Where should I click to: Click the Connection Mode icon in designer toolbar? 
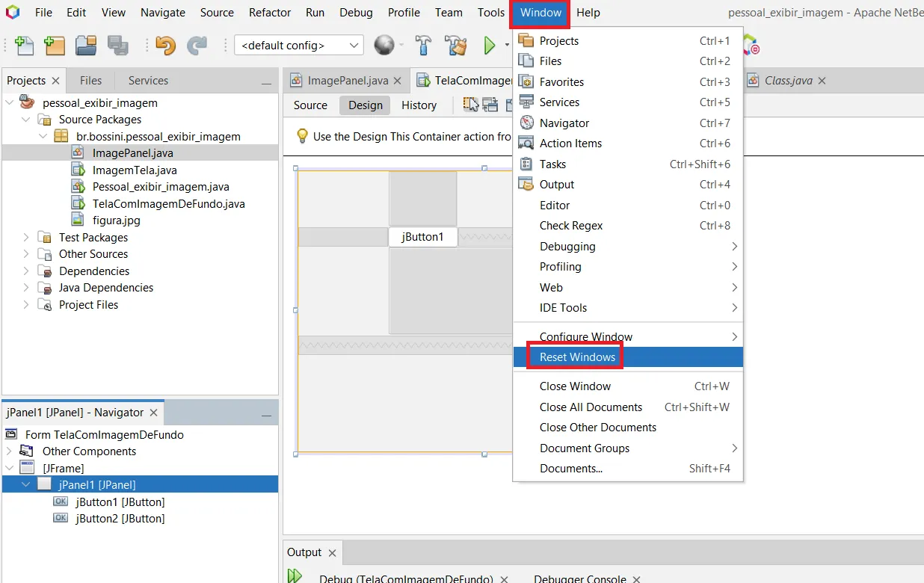point(490,105)
